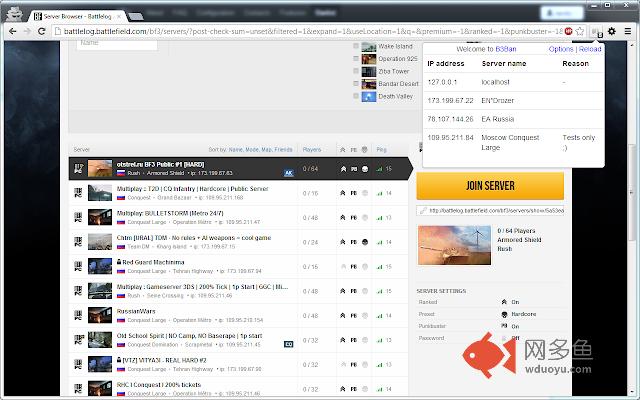Reload the page with refresh icon
Image resolution: width=640 pixels, height=400 pixels.
(x=41, y=31)
